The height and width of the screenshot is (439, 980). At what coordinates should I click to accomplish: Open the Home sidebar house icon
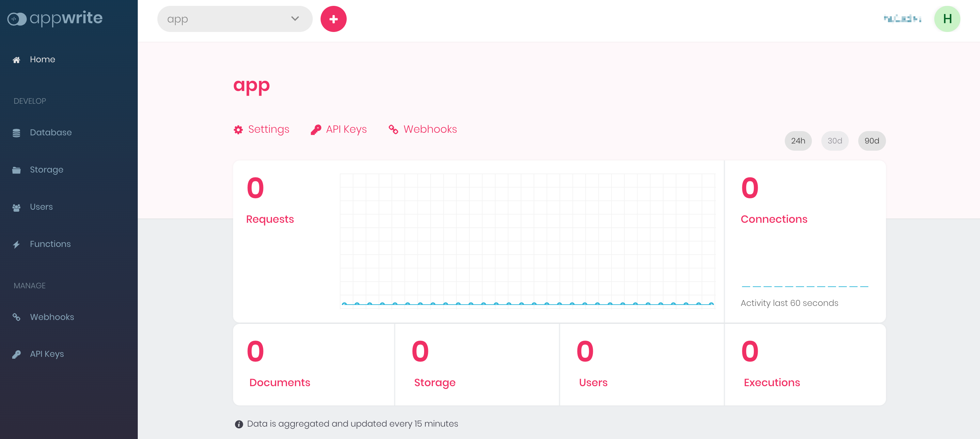coord(16,60)
